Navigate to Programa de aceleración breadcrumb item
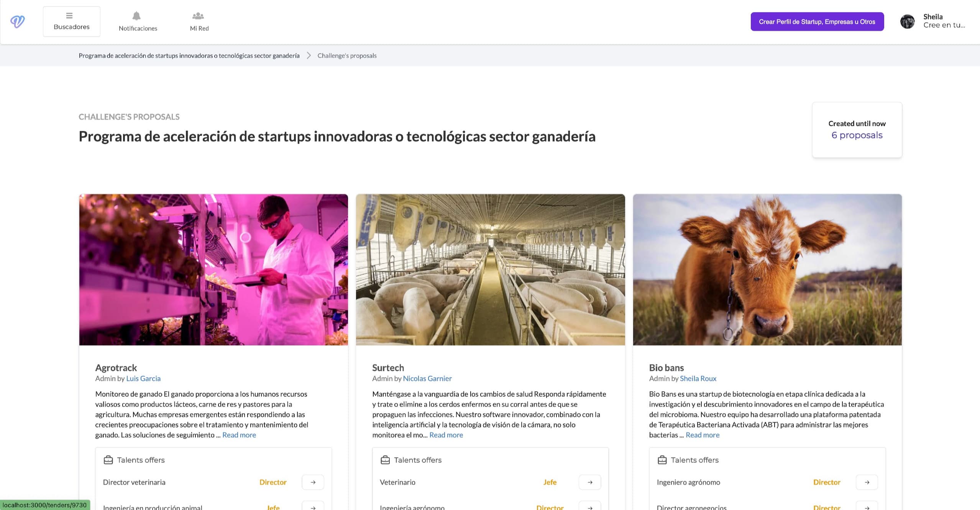Viewport: 980px width, 510px height. click(189, 55)
